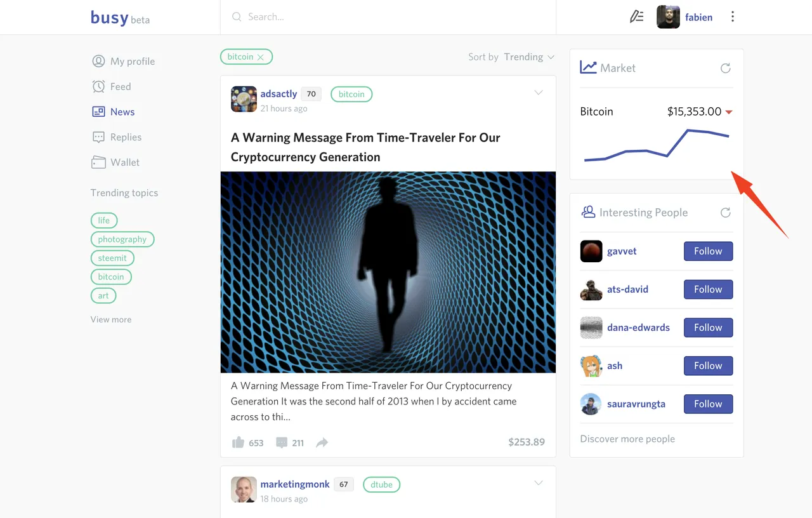812x518 pixels.
Task: Click the busy beta logo
Action: 120,17
